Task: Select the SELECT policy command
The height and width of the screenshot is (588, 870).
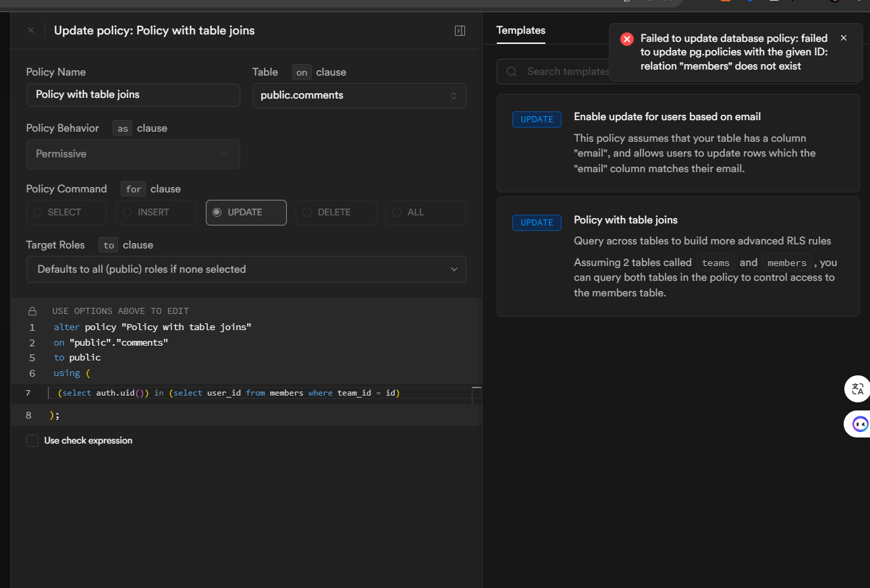Action: click(66, 212)
